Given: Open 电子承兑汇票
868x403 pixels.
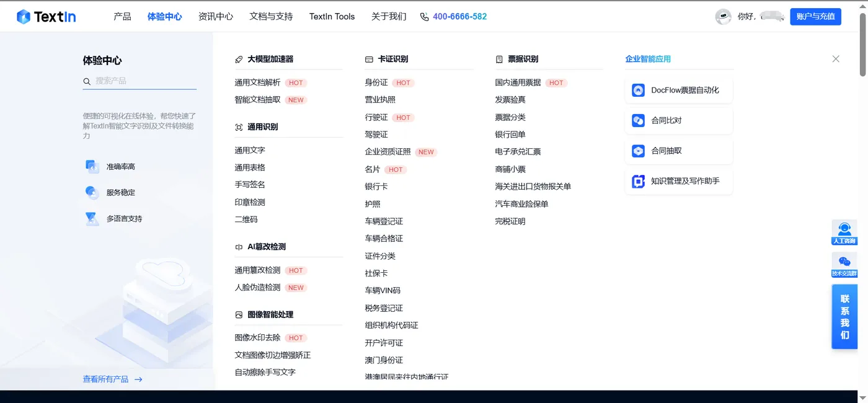Looking at the screenshot, I should [x=518, y=152].
